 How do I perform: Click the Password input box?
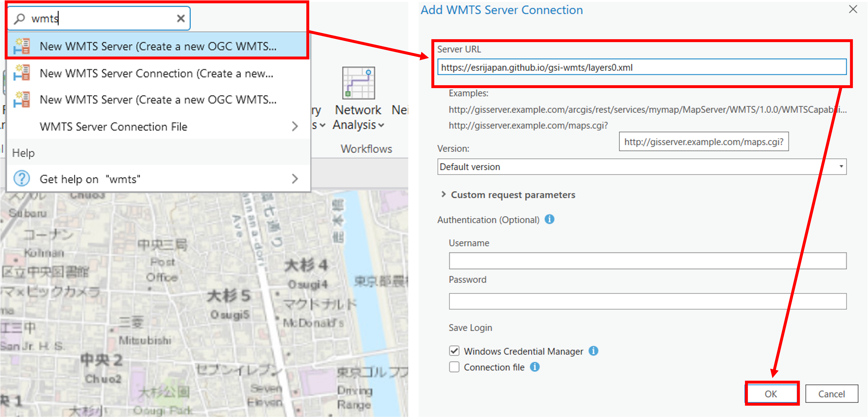[647, 301]
